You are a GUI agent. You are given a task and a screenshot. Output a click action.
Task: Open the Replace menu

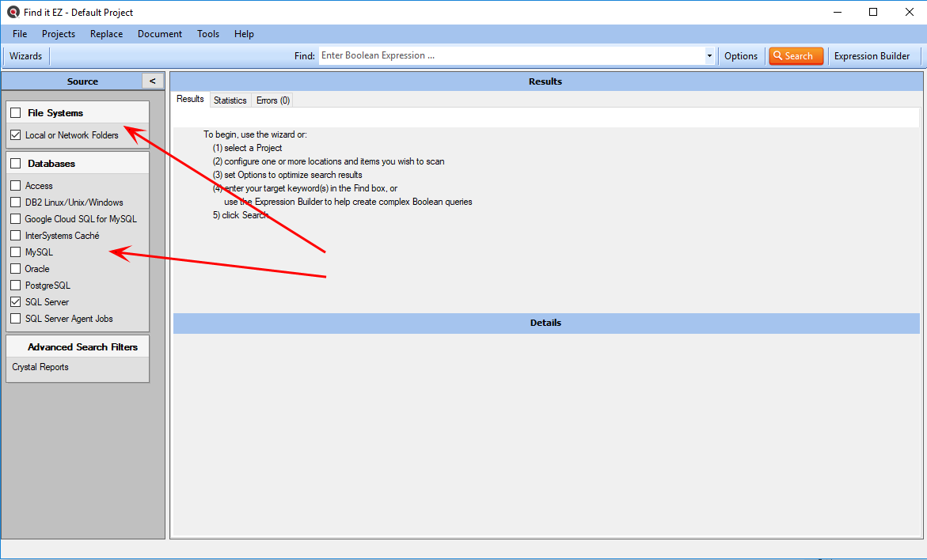(106, 34)
